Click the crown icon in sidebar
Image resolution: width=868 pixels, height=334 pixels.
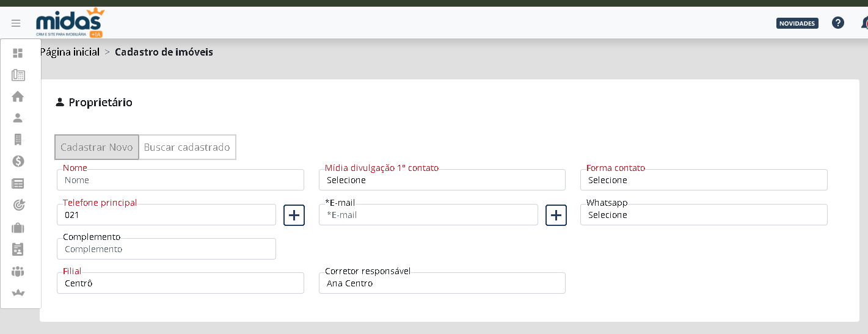18,294
